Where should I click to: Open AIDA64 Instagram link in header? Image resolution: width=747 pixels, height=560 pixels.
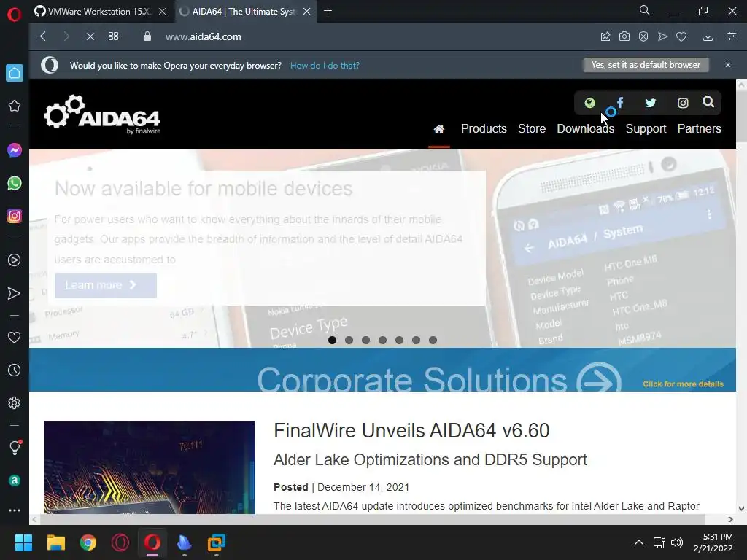[683, 103]
